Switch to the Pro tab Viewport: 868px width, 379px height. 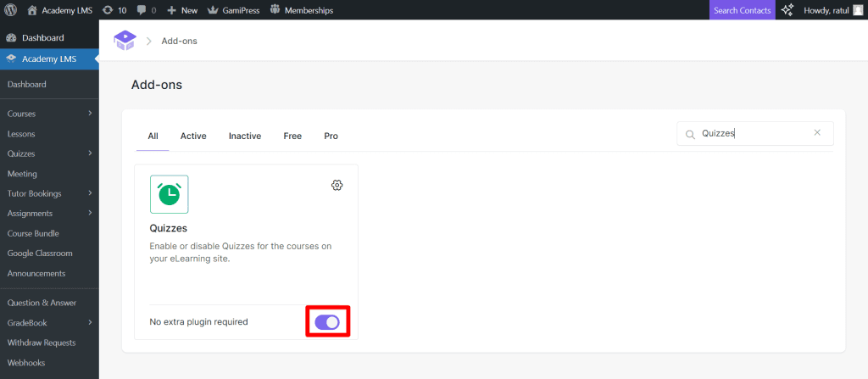click(x=331, y=136)
